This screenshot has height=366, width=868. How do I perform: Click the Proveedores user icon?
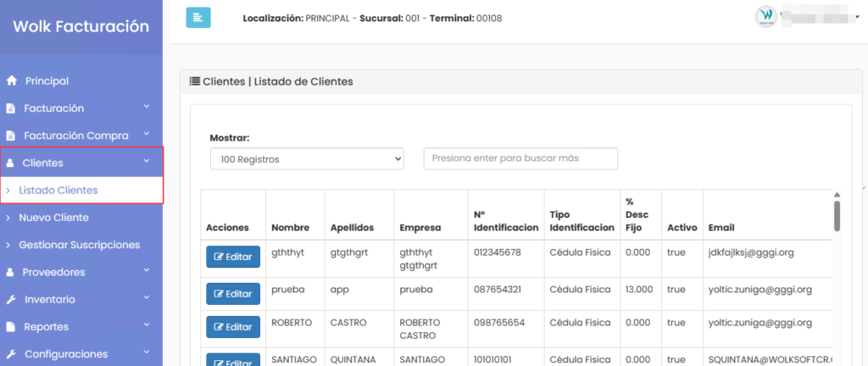(11, 273)
